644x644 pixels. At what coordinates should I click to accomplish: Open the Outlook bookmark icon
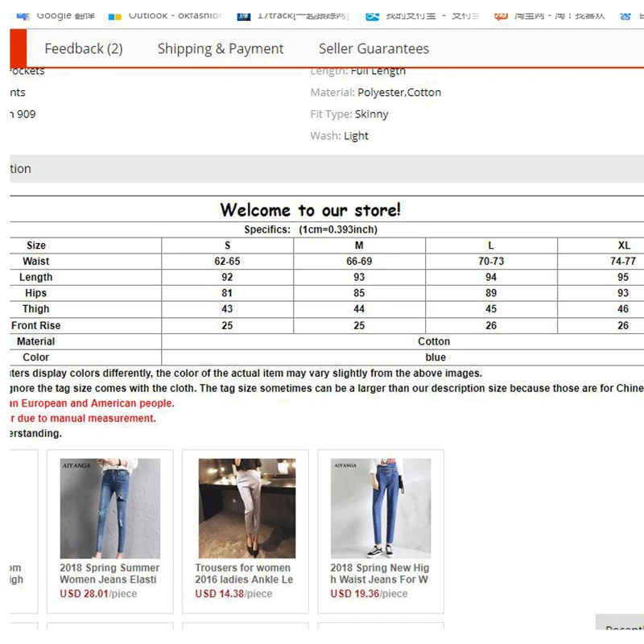(114, 16)
